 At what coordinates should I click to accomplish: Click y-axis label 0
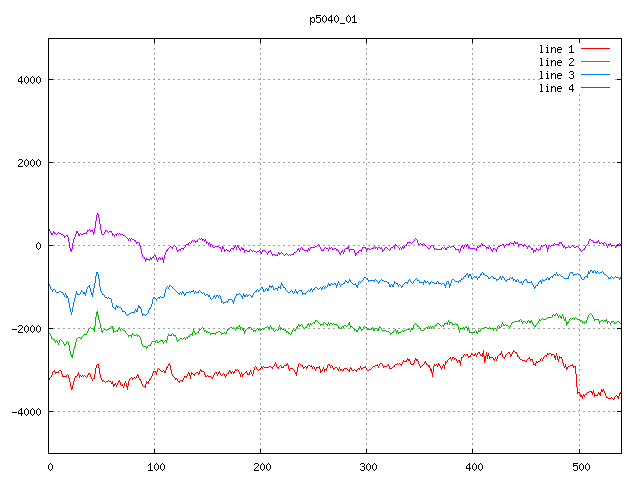click(38, 246)
